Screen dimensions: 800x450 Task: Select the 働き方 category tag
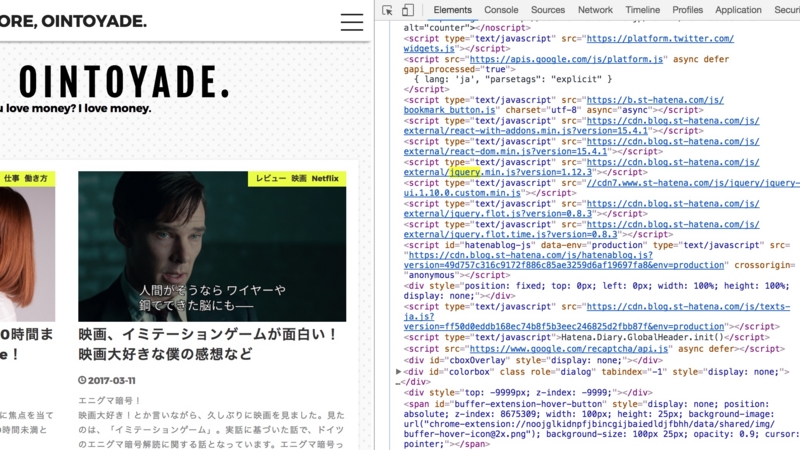coord(36,178)
